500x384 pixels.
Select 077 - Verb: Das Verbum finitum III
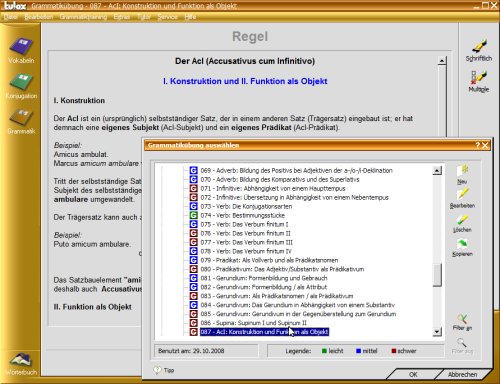(x=247, y=242)
